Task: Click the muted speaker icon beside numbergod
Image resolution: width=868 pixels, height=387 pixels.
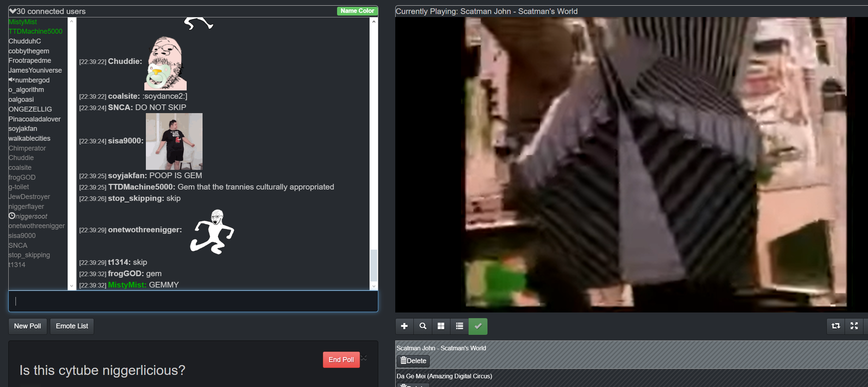Action: [x=12, y=80]
